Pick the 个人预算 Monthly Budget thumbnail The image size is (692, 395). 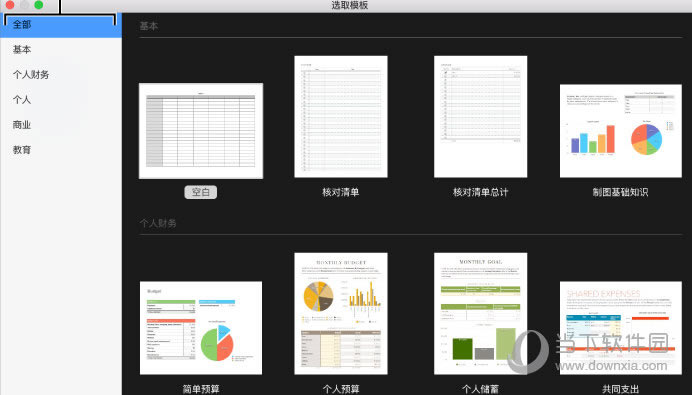[x=341, y=314]
